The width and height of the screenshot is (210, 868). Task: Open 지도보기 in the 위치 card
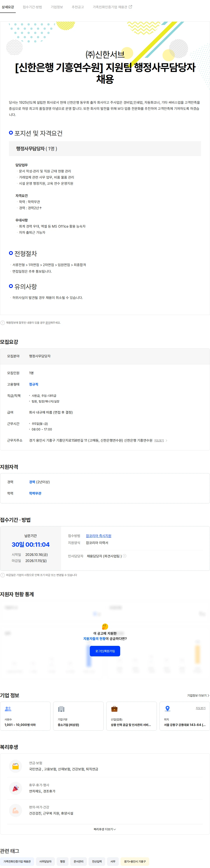point(201,708)
